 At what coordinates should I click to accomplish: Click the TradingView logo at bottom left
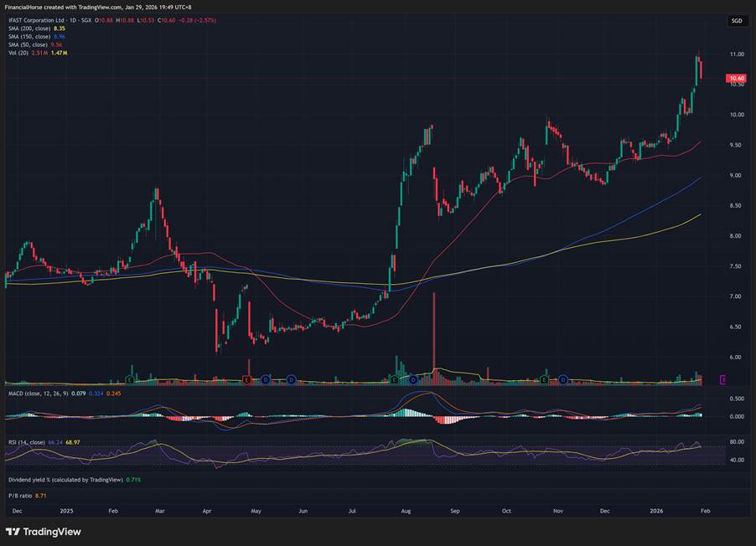(x=42, y=532)
